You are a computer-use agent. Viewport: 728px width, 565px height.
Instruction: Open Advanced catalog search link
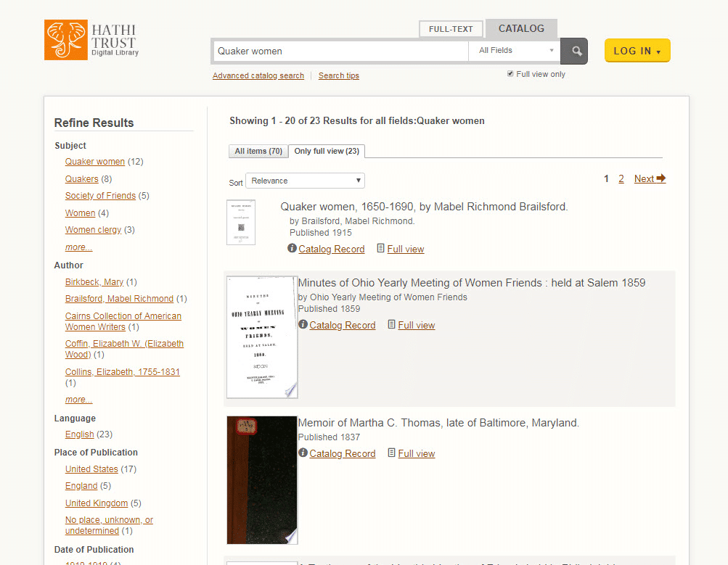click(x=258, y=75)
